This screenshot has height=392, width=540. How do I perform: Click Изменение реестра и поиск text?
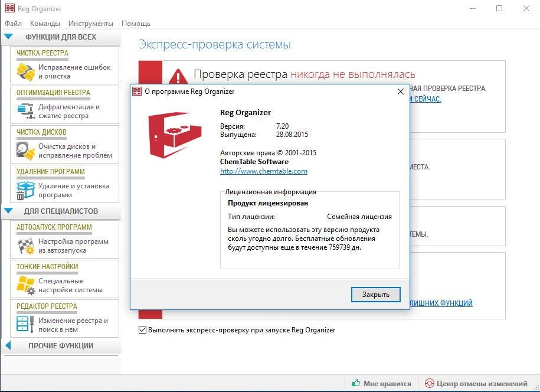[x=73, y=325]
